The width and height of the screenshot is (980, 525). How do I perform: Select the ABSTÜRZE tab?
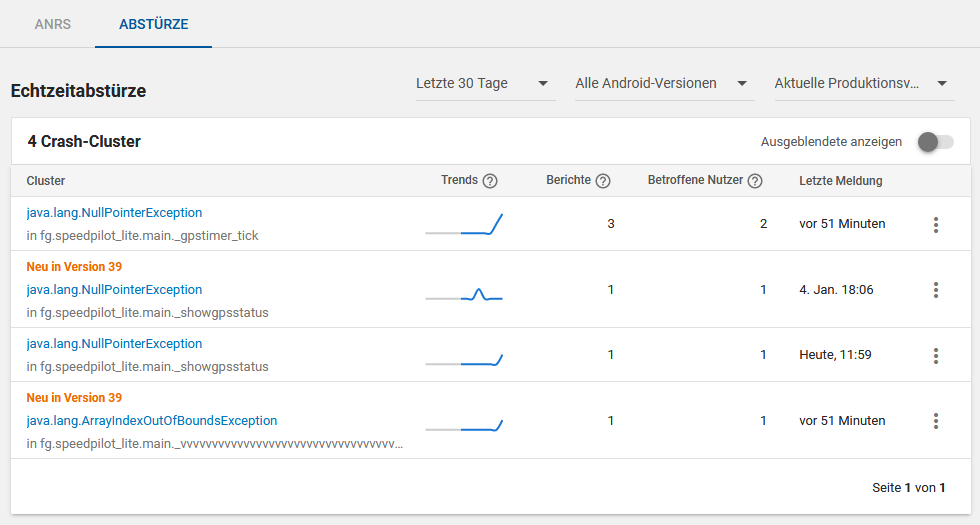coord(153,24)
